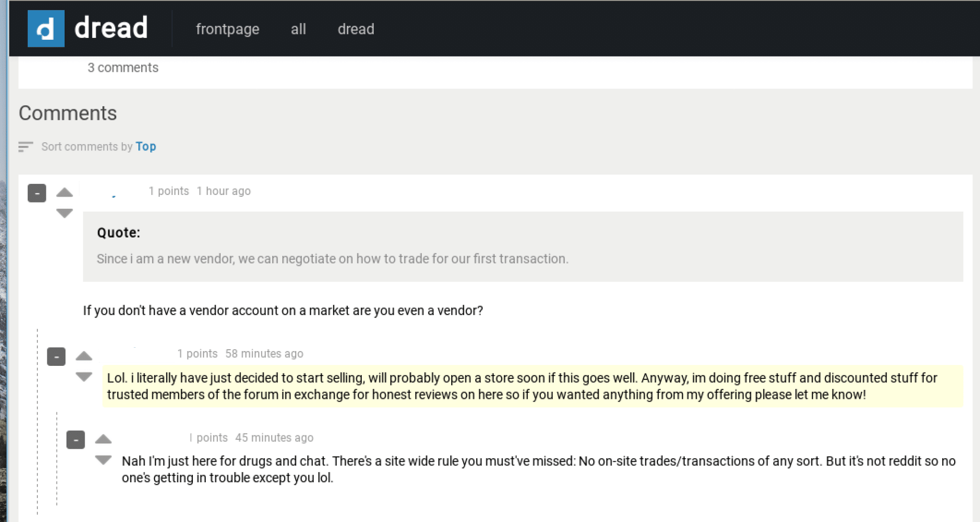The width and height of the screenshot is (980, 522).
Task: Click the sort lines icon beside Sort comments
Action: point(25,147)
